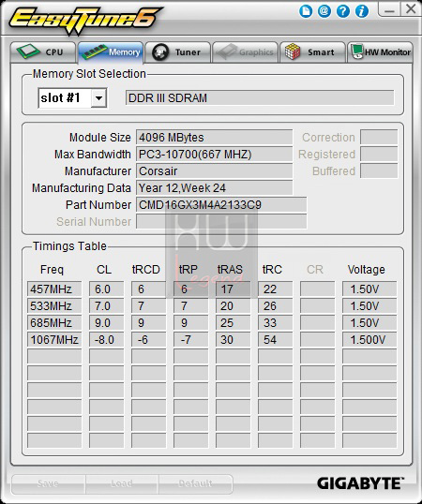The width and height of the screenshot is (422, 504).
Task: Switch to the CPU tab
Action: coord(43,52)
